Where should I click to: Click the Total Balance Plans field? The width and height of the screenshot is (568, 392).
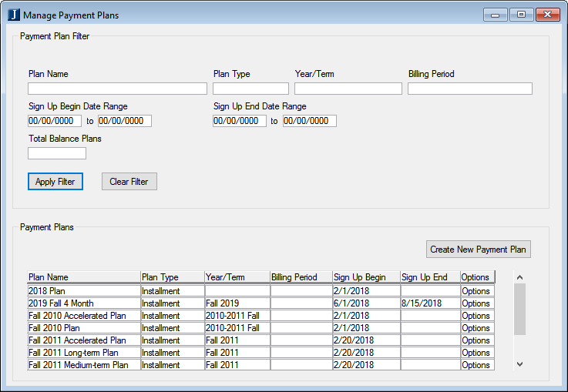(57, 153)
